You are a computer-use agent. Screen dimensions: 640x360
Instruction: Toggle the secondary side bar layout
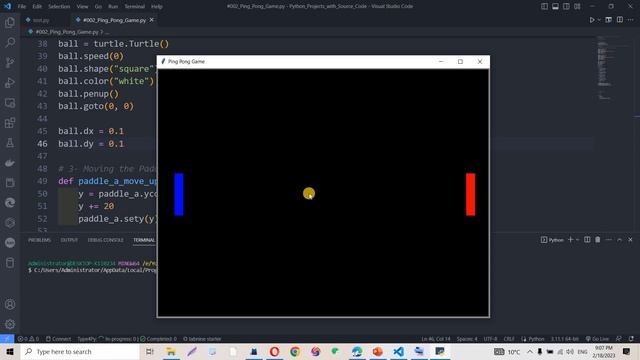click(566, 6)
